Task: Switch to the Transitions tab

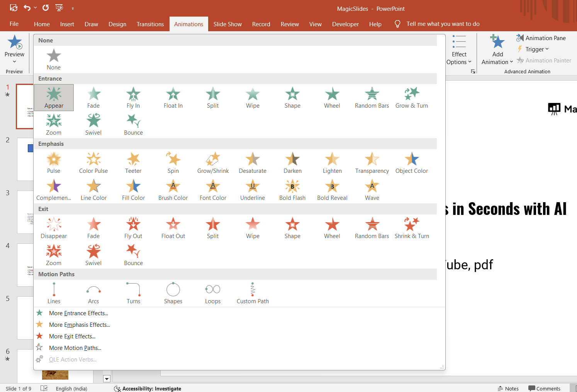Action: click(x=150, y=24)
